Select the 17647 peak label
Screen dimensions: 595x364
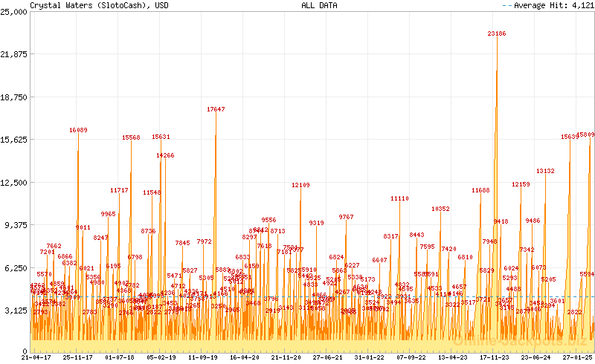(x=216, y=109)
